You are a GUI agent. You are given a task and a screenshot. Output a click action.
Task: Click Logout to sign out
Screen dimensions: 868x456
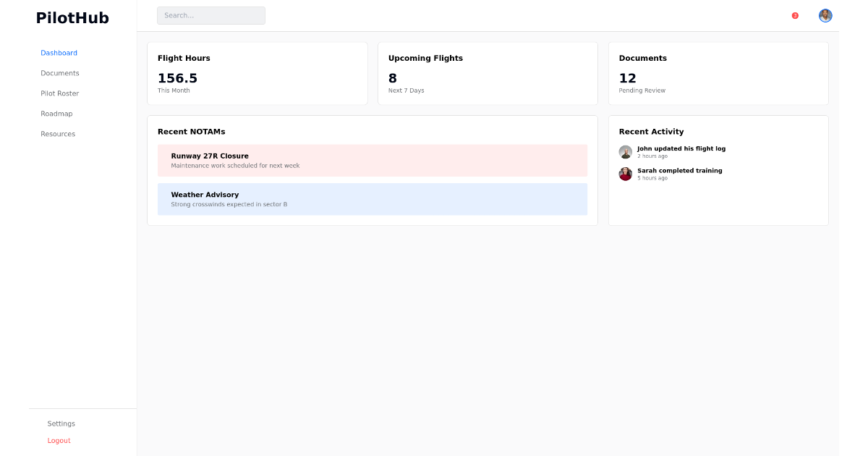point(59,440)
